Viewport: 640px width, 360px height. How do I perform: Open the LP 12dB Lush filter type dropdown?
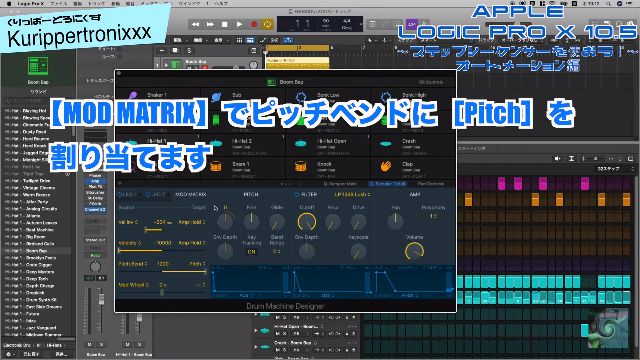(x=352, y=195)
